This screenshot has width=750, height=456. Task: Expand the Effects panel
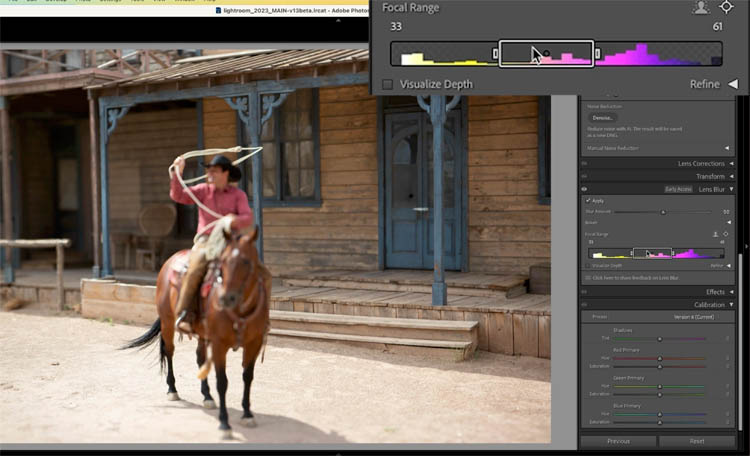click(731, 292)
